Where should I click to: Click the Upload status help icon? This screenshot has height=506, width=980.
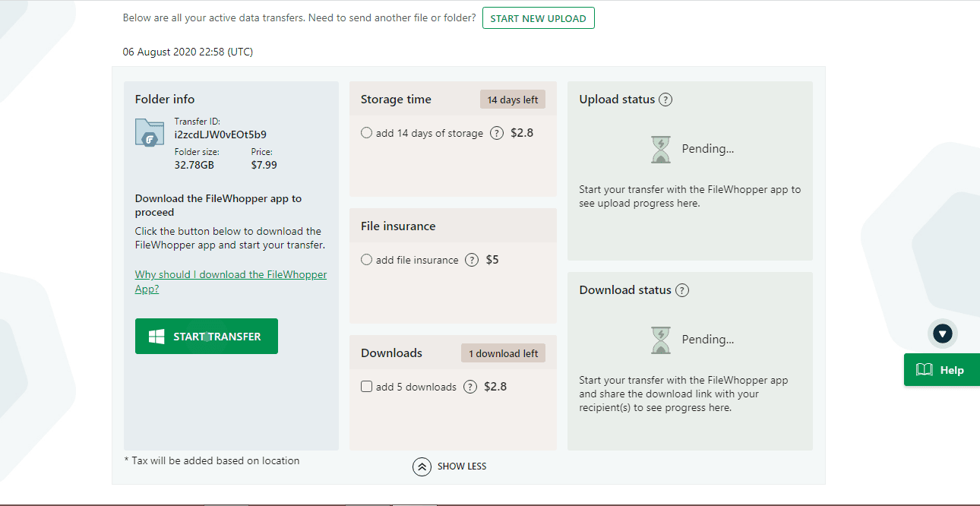[x=665, y=100]
